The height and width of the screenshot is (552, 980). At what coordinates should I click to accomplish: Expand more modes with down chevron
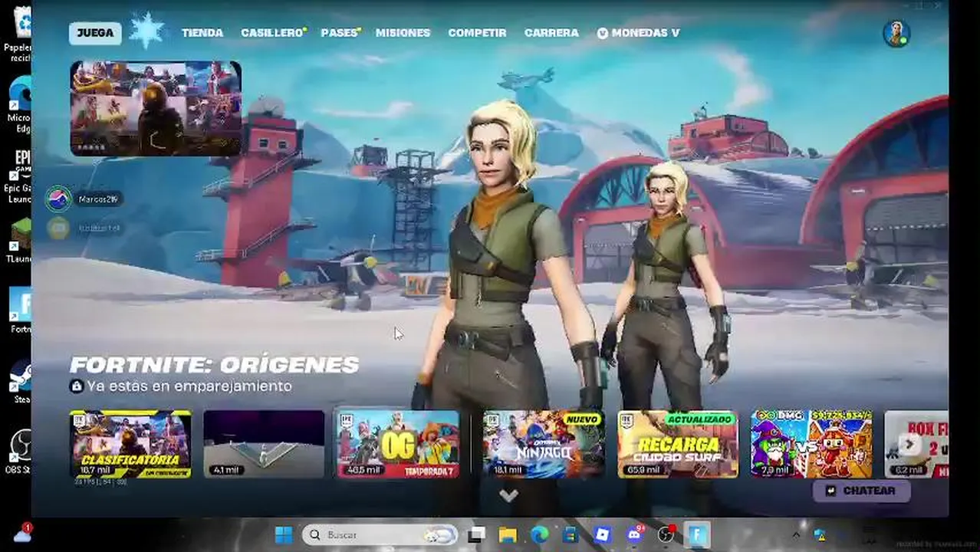[x=508, y=496]
